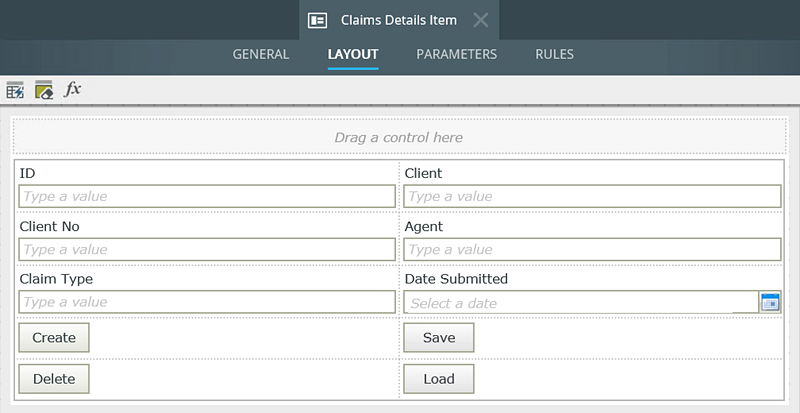Click into the Client No field

[x=207, y=249]
